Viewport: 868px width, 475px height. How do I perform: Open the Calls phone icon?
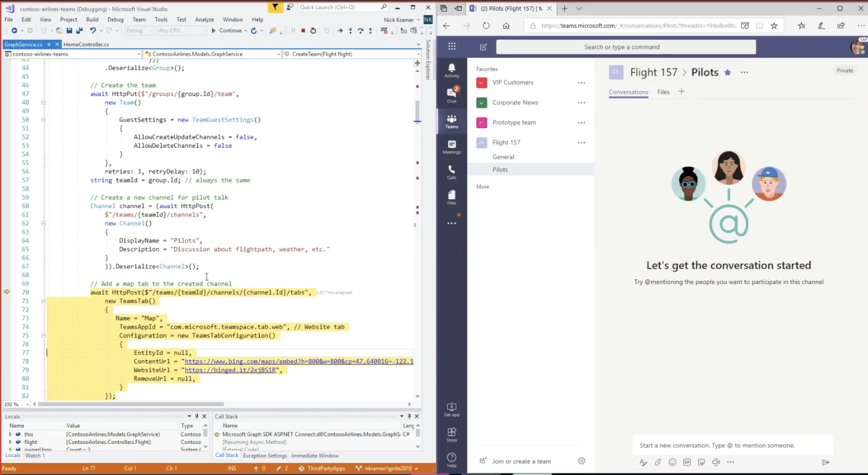point(451,171)
